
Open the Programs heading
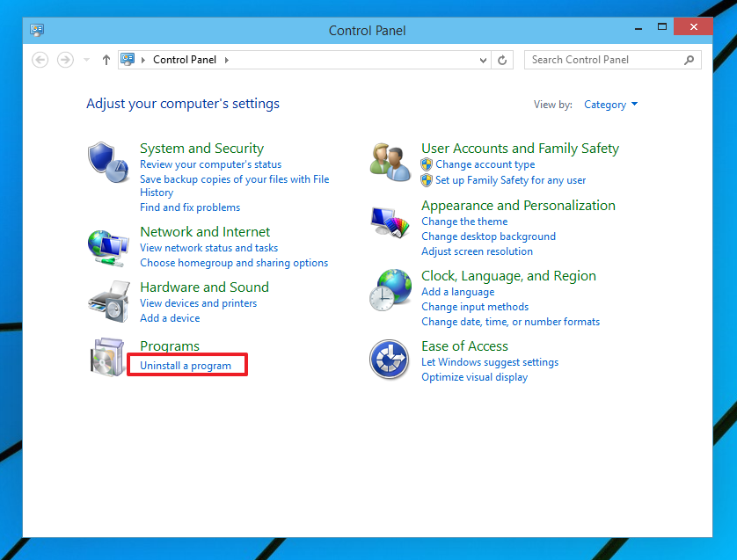coord(170,346)
